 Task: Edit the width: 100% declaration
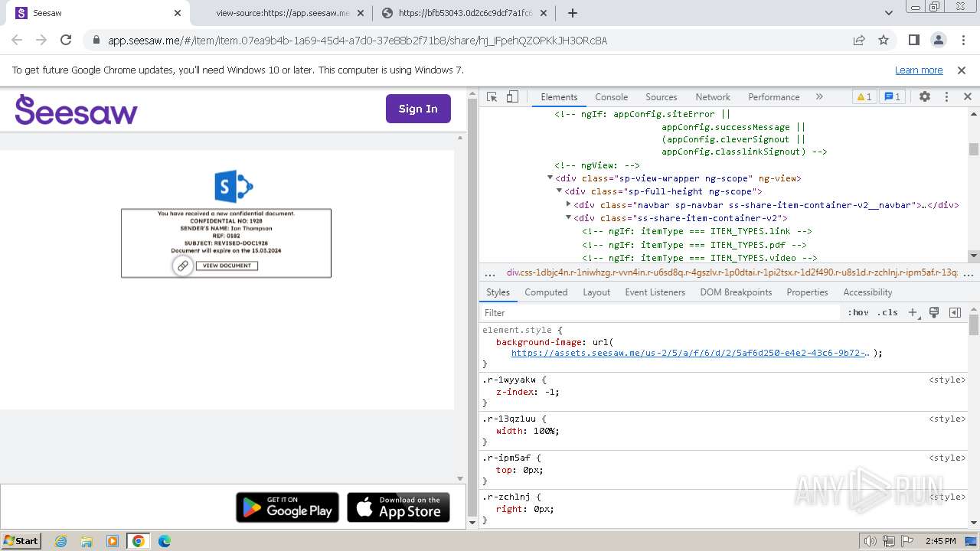[528, 431]
